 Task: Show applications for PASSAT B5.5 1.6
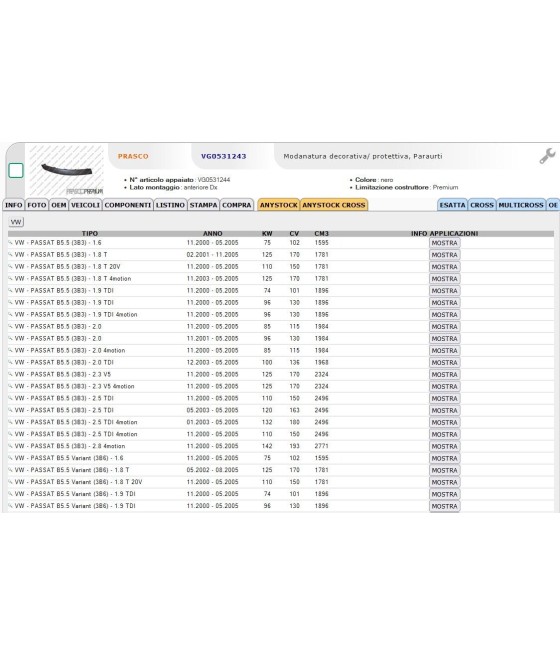pos(444,243)
